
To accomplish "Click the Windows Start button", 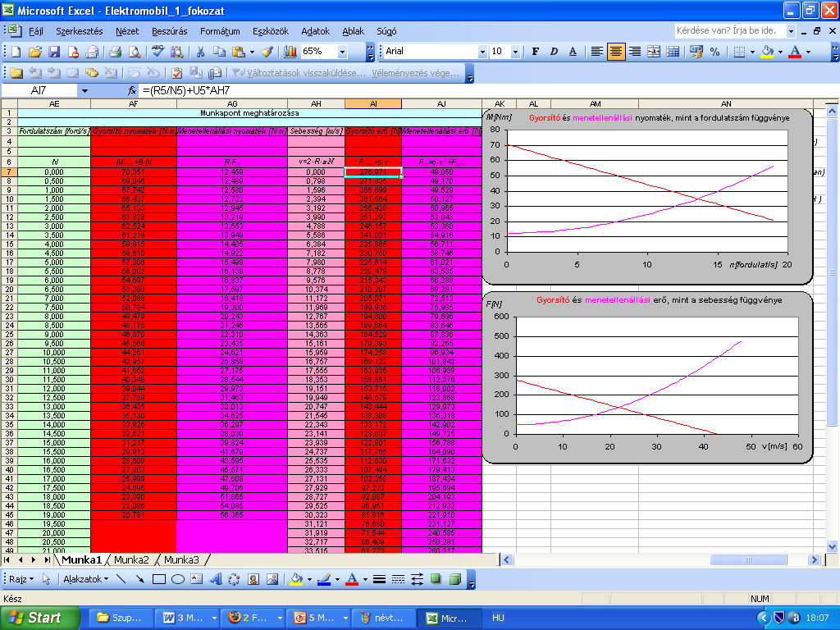I will (39, 618).
